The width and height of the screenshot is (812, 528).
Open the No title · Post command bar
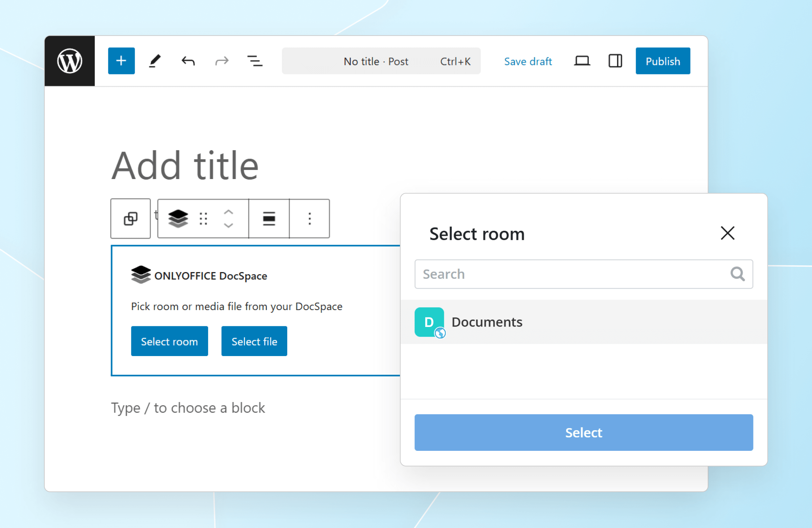point(381,61)
